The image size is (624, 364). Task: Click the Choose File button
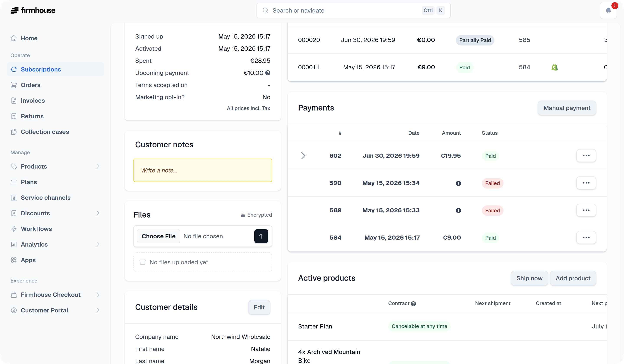(158, 236)
